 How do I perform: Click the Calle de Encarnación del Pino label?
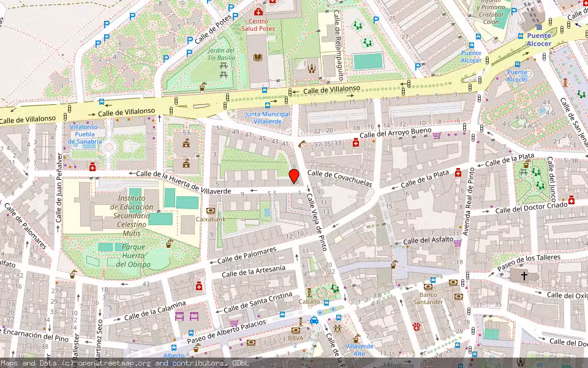coord(34,334)
